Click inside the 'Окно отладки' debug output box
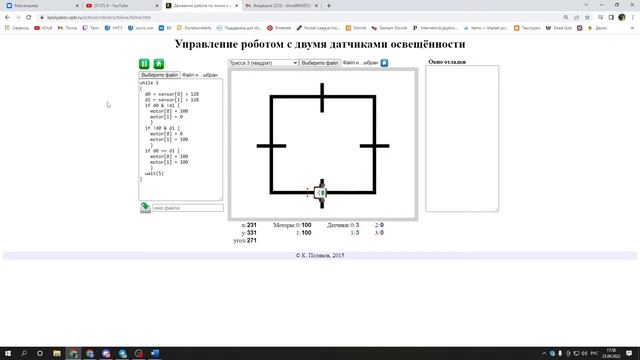 tap(462, 138)
